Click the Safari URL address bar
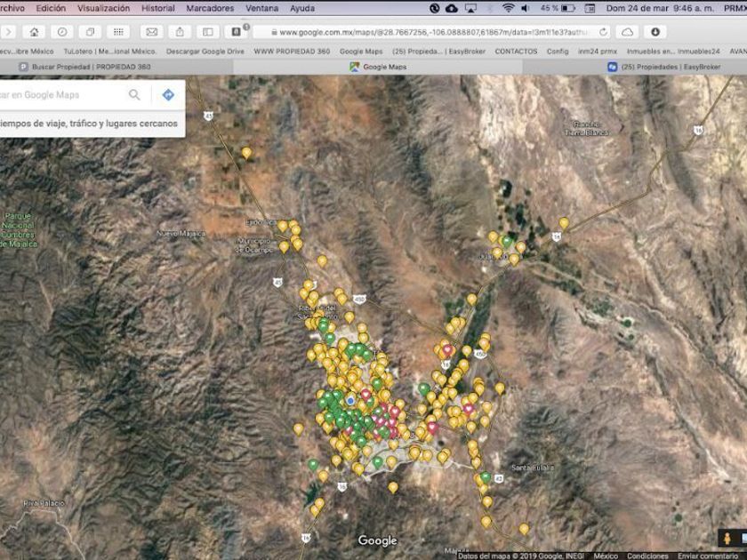The width and height of the screenshot is (747, 560). 427,32
